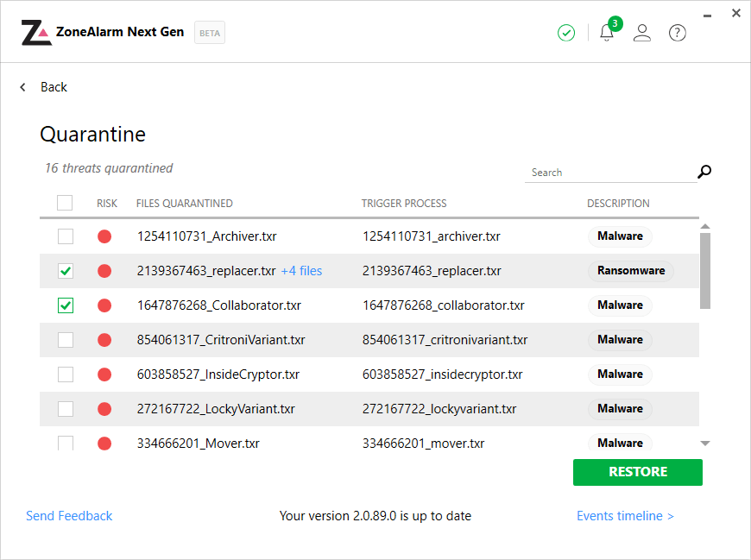Select the Back navigation item
The height and width of the screenshot is (560, 751).
pos(54,86)
